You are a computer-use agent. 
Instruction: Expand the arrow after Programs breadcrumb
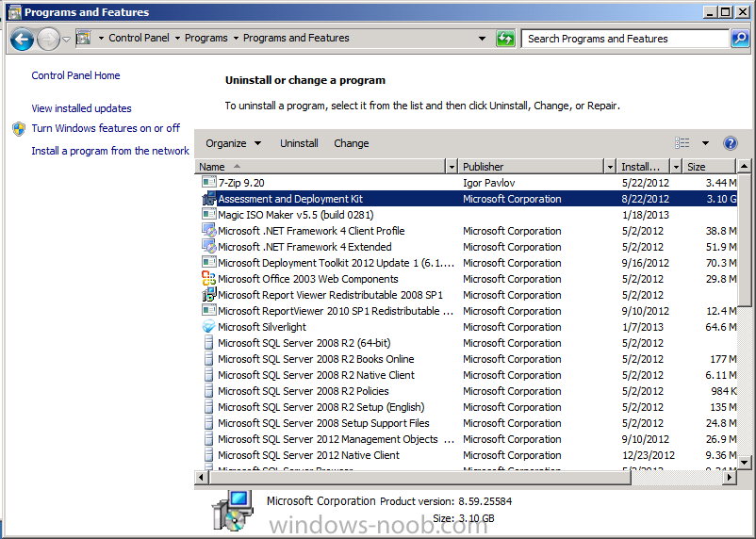pos(236,38)
